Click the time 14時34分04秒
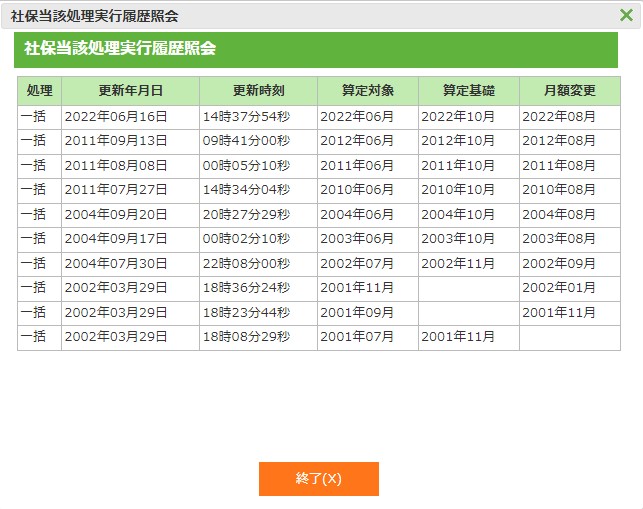 [246, 190]
